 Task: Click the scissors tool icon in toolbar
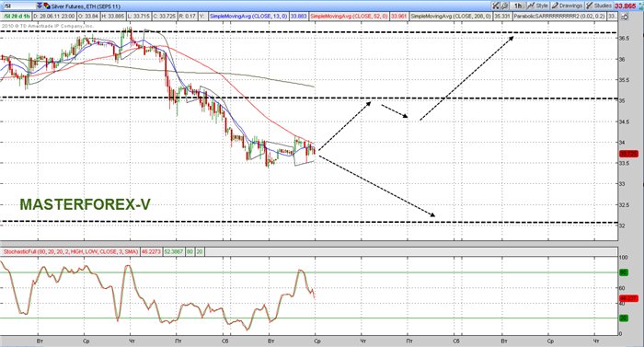coord(496,6)
